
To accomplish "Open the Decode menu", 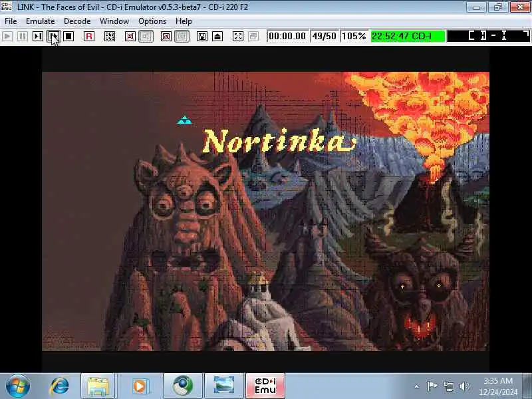I will (77, 21).
